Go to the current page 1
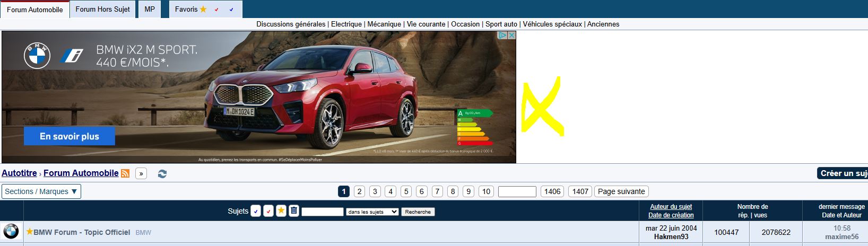The height and width of the screenshot is (246, 868). [344, 191]
